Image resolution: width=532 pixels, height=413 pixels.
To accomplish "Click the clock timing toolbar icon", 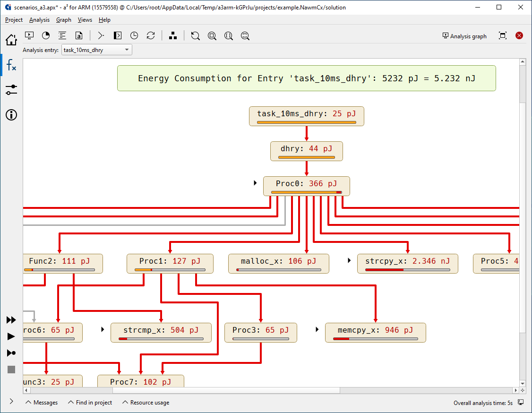I will tap(134, 35).
